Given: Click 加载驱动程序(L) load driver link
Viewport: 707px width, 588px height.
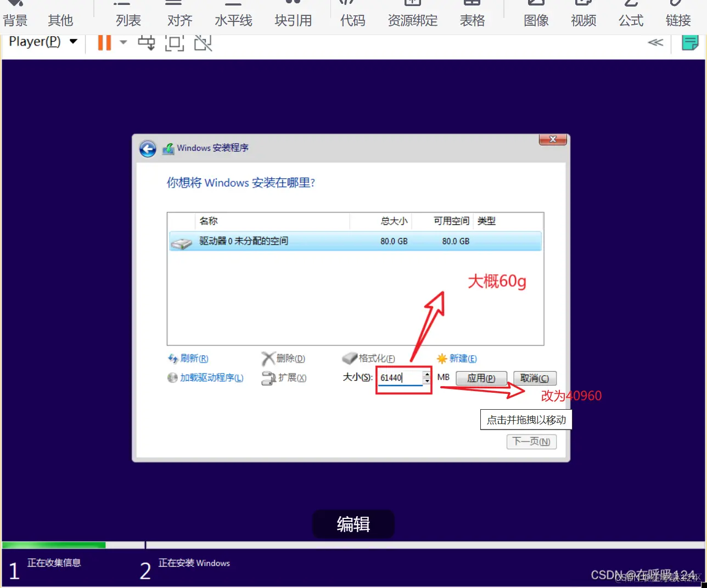Looking at the screenshot, I should [x=205, y=378].
